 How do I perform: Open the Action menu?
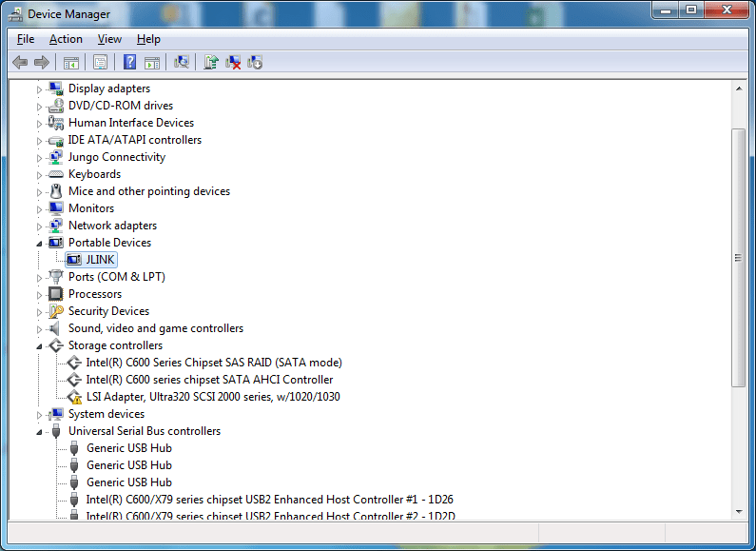pos(66,39)
